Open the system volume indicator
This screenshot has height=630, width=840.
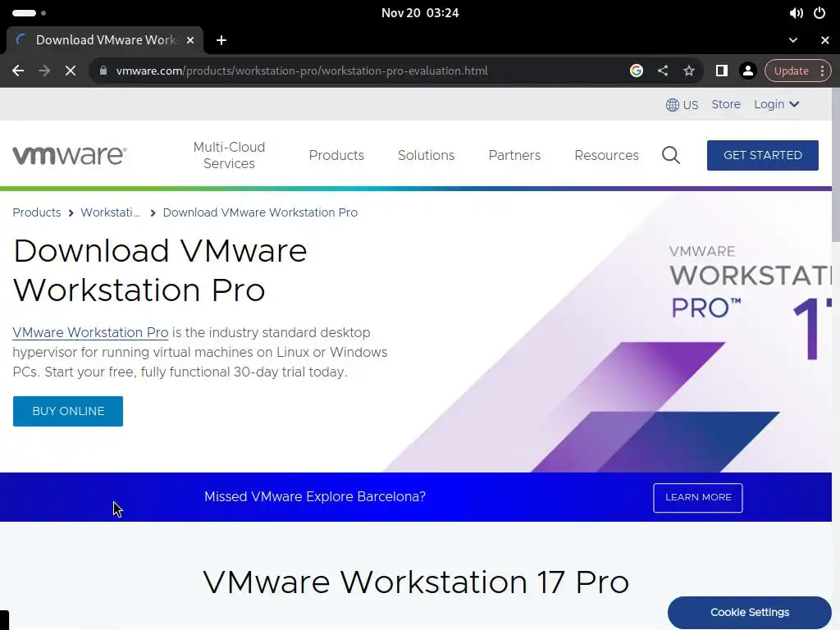[796, 13]
